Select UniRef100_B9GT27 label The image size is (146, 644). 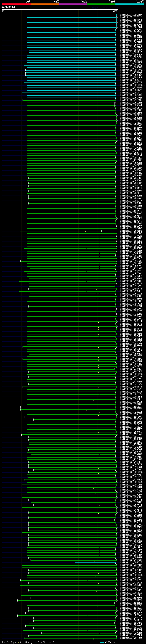[x=131, y=600]
